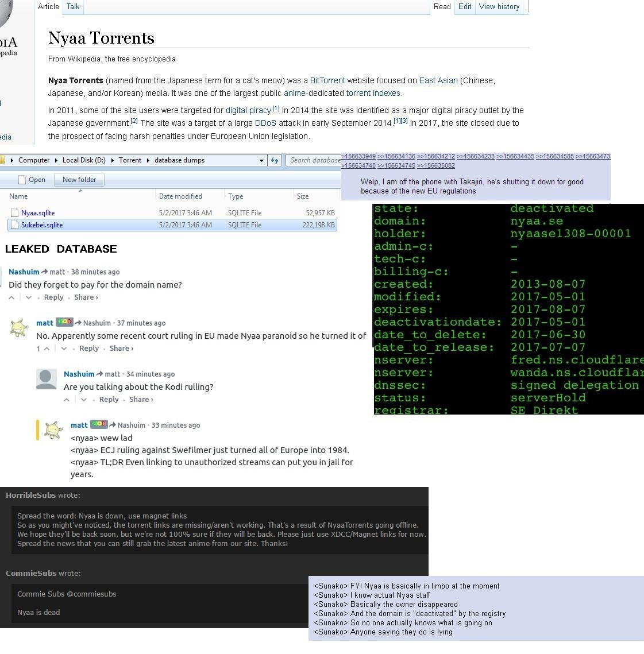Sort files by the Size column
Image resolution: width=644 pixels, height=654 pixels.
tap(303, 196)
